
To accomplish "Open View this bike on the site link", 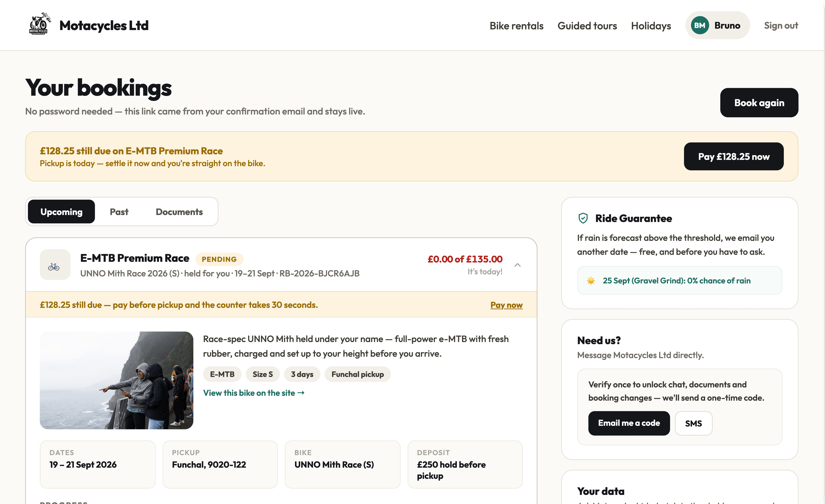I will pyautogui.click(x=254, y=393).
